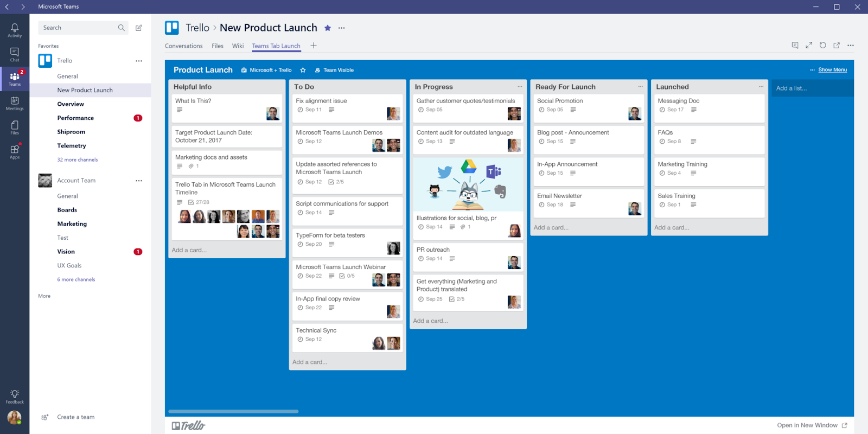The image size is (868, 434).
Task: Open the user profile avatar
Action: click(x=15, y=417)
